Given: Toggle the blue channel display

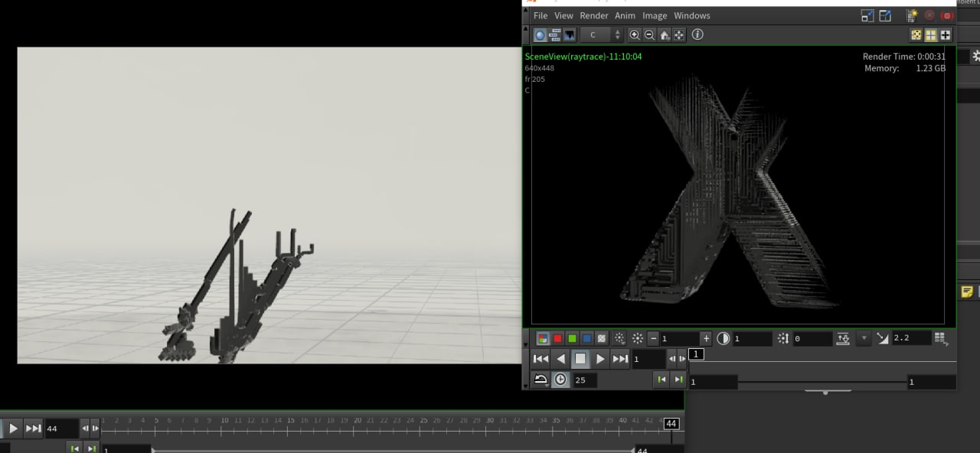Looking at the screenshot, I should (x=586, y=338).
